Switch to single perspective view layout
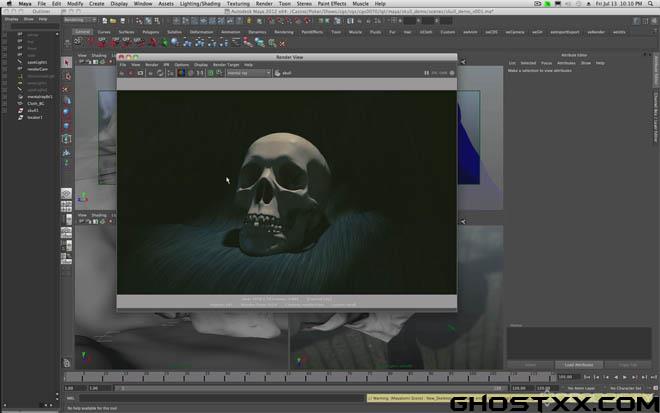Image resolution: width=660 pixels, height=413 pixels. pos(66,194)
